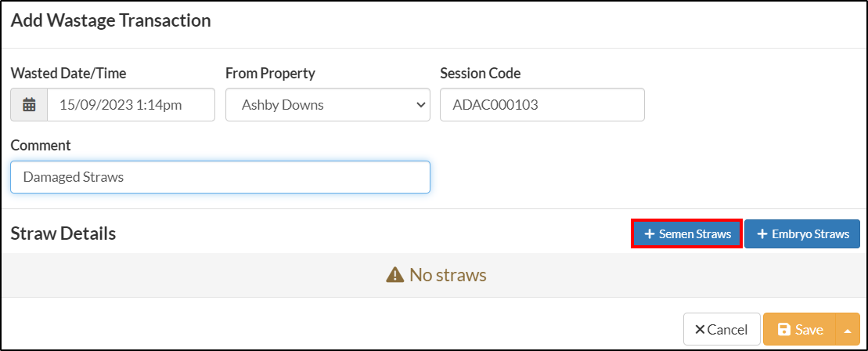Click the Straw Details section heading
Viewport: 868px width, 351px height.
pyautogui.click(x=63, y=233)
